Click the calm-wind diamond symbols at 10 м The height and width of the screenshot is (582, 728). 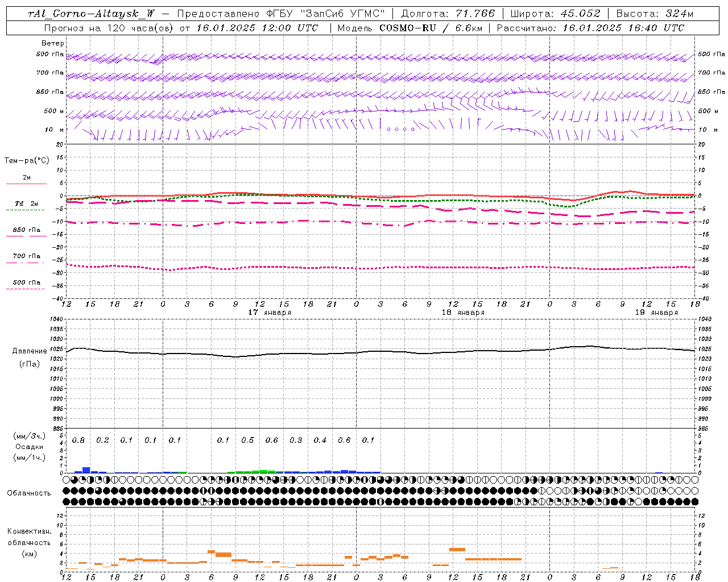[401, 130]
